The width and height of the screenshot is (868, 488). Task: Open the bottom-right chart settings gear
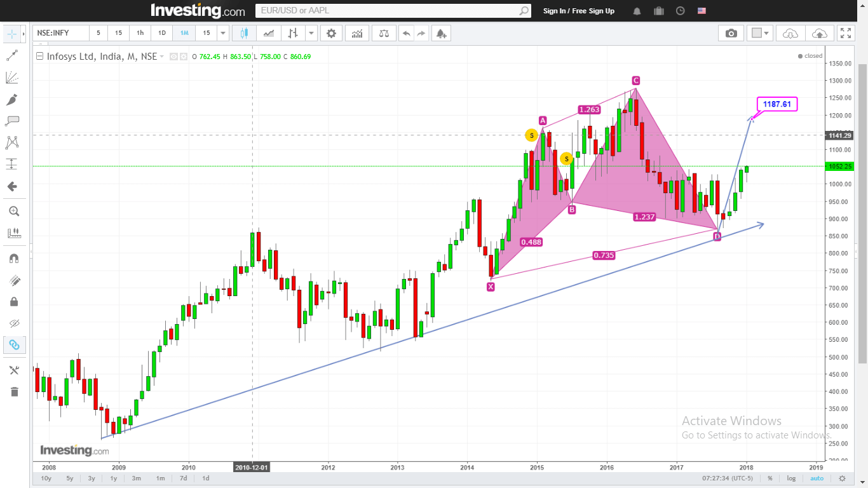[x=843, y=478]
